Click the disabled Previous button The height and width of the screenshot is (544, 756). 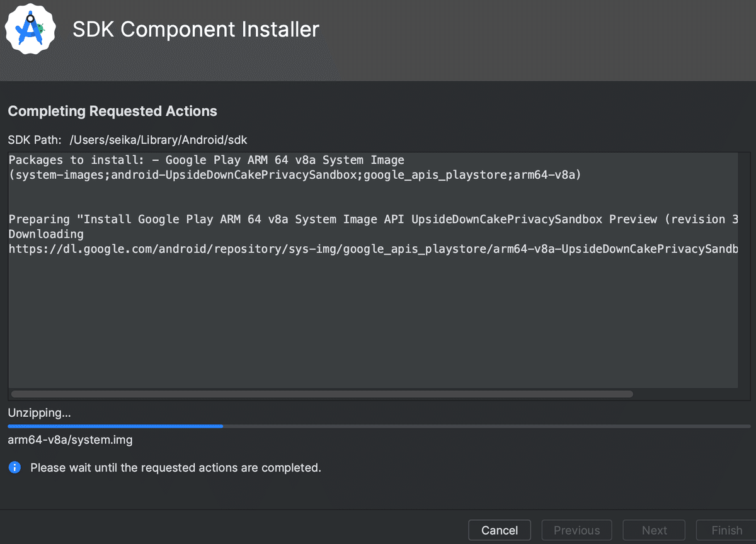click(576, 530)
